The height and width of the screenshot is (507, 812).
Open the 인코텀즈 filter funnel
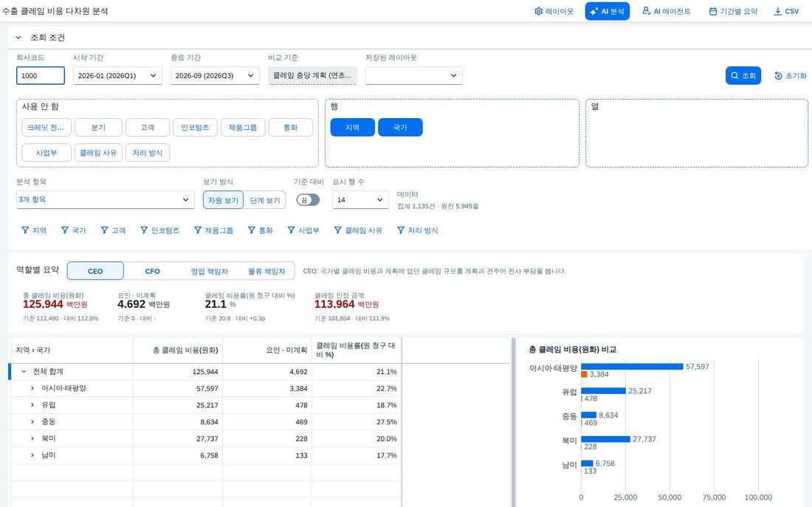144,230
